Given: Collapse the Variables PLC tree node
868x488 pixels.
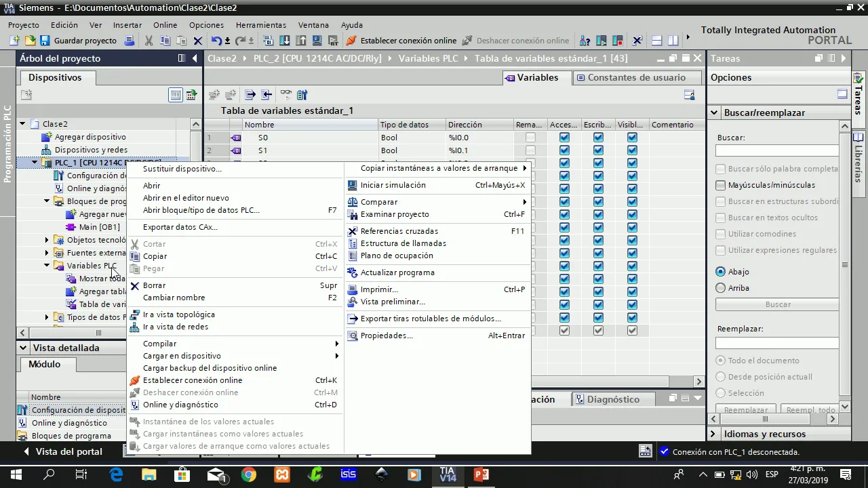Looking at the screenshot, I should coord(47,266).
